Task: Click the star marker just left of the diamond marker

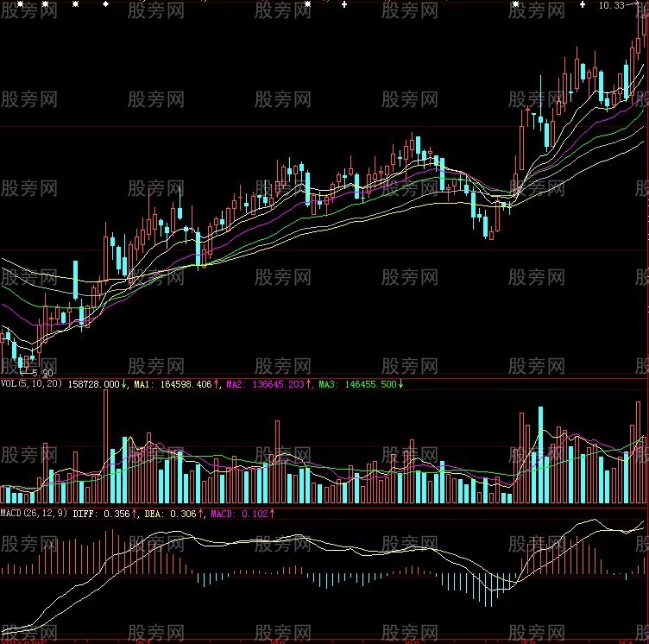Action: pos(75,4)
